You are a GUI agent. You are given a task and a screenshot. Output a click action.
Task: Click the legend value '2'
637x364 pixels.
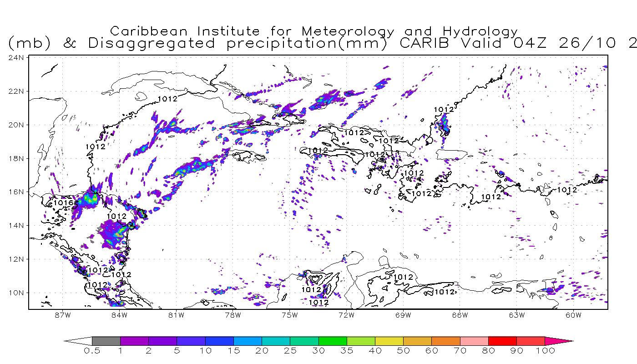pyautogui.click(x=148, y=351)
